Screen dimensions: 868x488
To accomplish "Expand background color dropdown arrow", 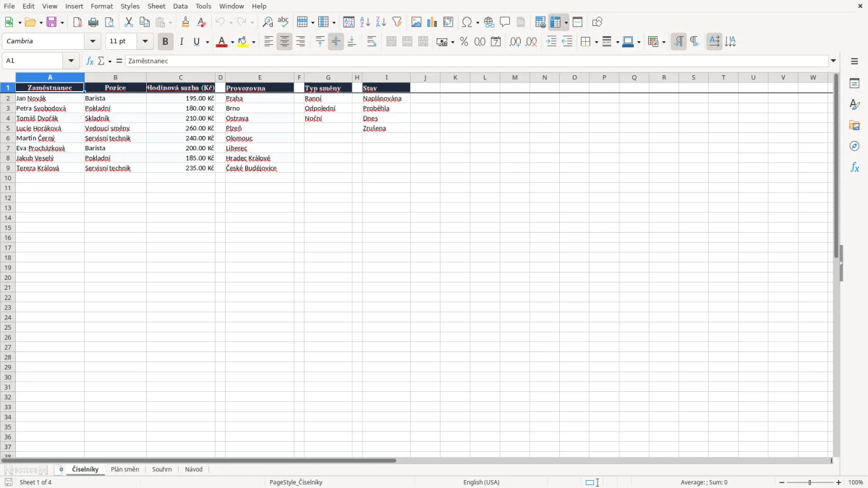I will 253,42.
